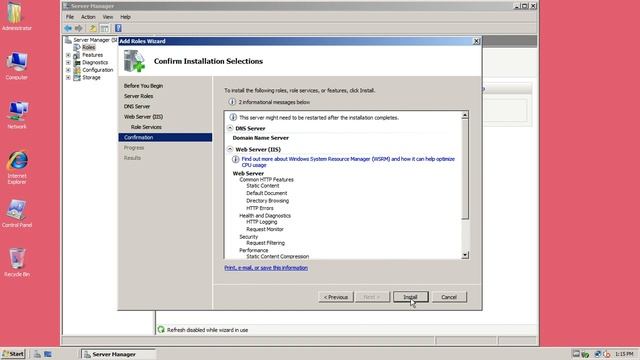
Task: Select the Network desktop icon
Action: click(16, 115)
